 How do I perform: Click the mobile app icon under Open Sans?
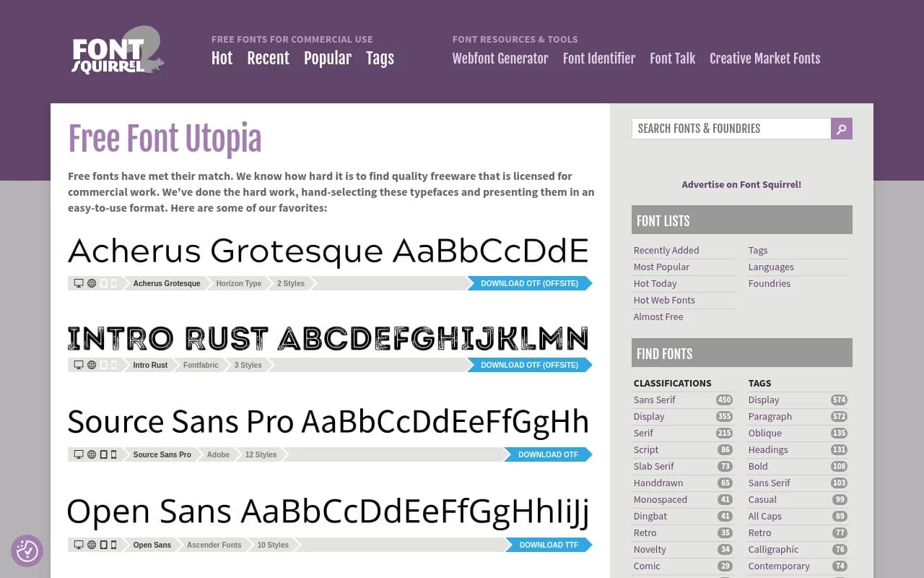pyautogui.click(x=113, y=545)
